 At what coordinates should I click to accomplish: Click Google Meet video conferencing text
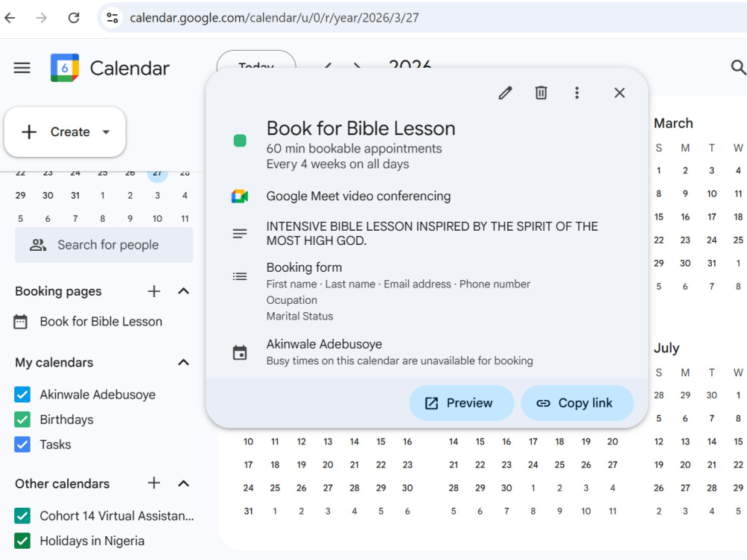tap(359, 196)
